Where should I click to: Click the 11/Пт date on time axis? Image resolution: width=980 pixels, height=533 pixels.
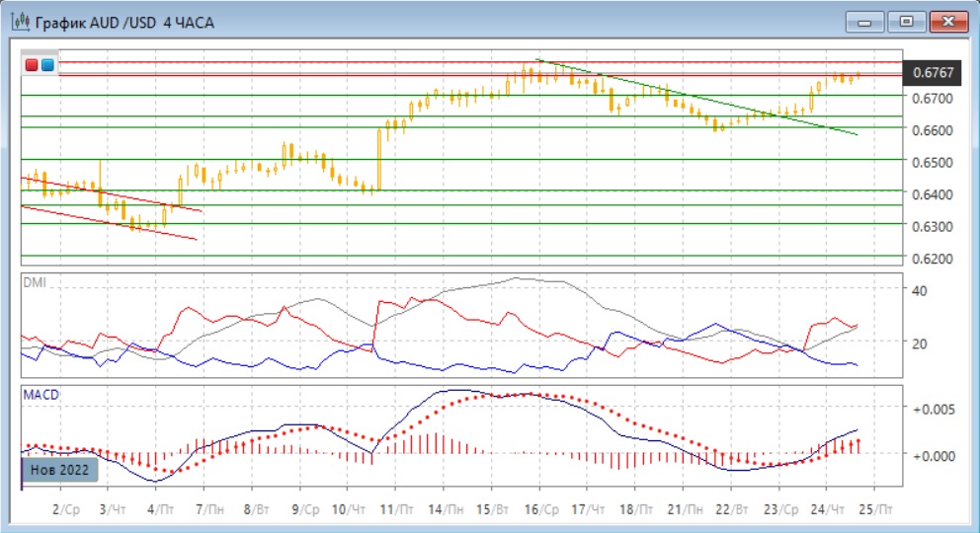(395, 509)
